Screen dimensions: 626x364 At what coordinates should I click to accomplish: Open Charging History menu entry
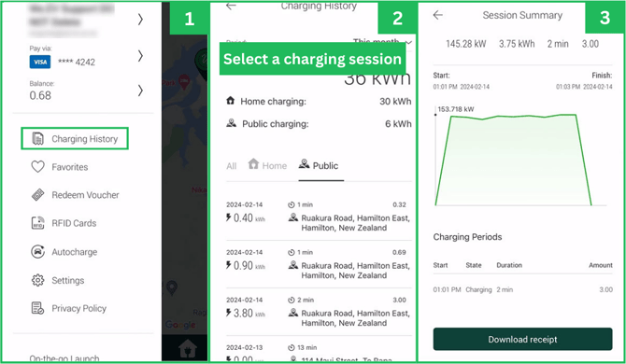pyautogui.click(x=75, y=139)
